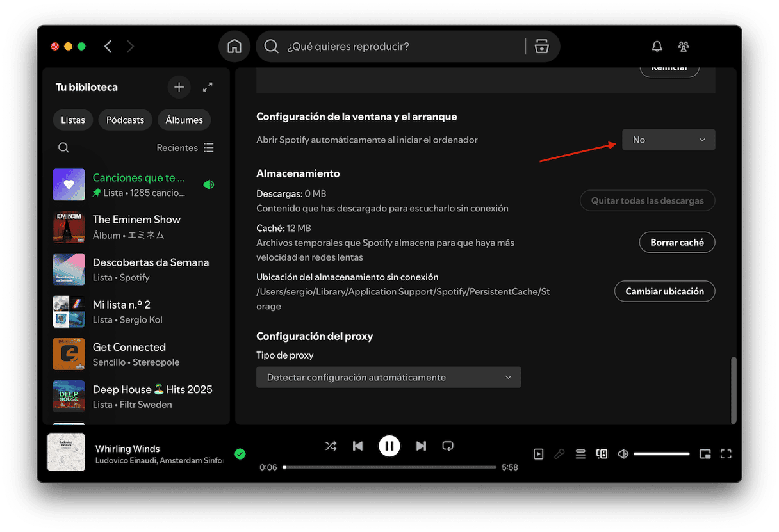Go forward with the right arrow

click(130, 46)
